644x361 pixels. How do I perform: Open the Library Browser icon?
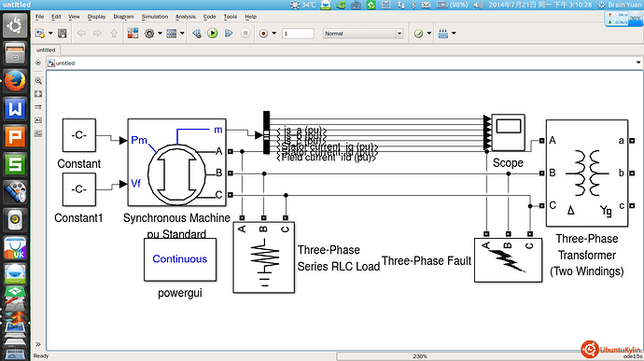pyautogui.click(x=133, y=34)
